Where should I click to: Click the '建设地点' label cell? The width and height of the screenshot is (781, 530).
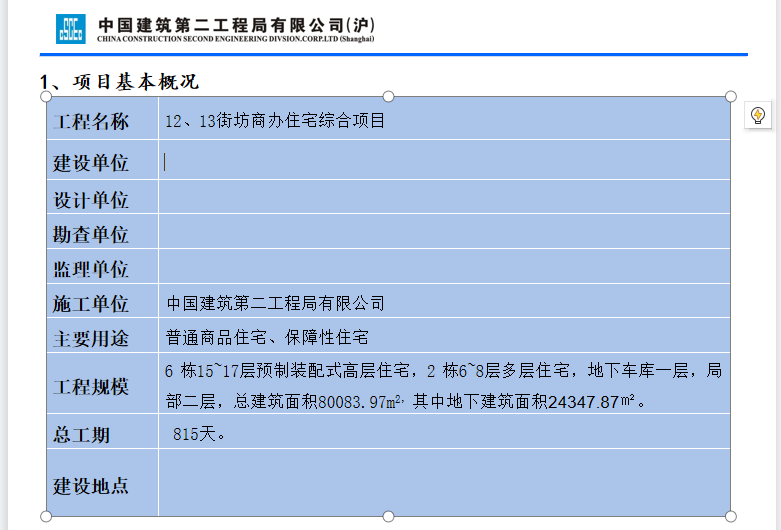[x=103, y=483]
